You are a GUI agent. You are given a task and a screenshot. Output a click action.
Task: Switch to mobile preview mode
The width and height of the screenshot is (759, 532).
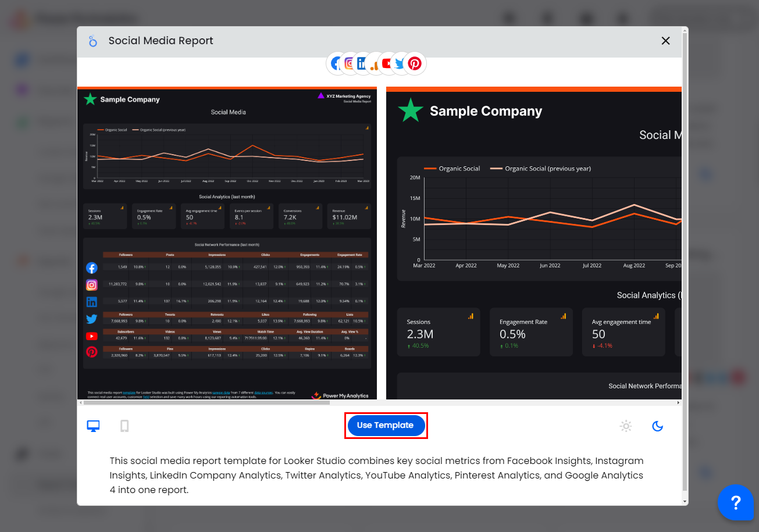(x=124, y=426)
